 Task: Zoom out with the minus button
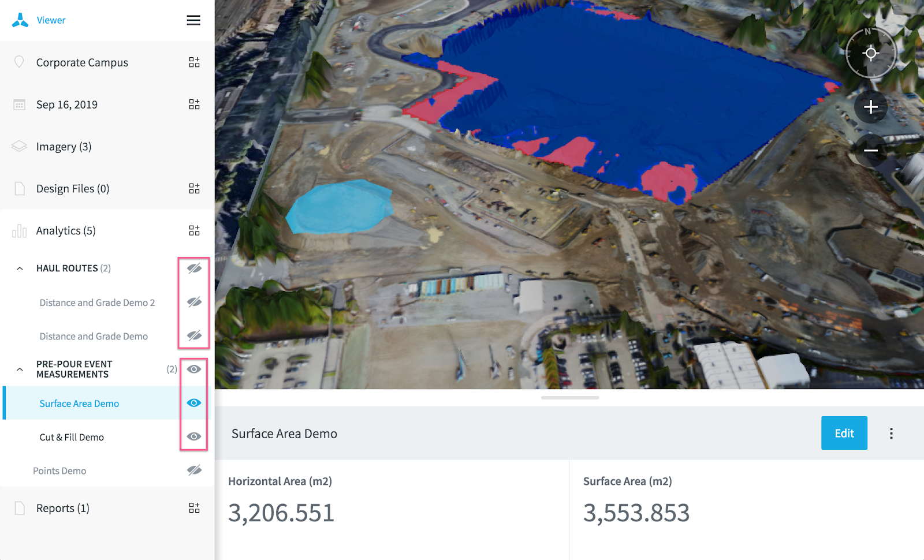pos(871,151)
